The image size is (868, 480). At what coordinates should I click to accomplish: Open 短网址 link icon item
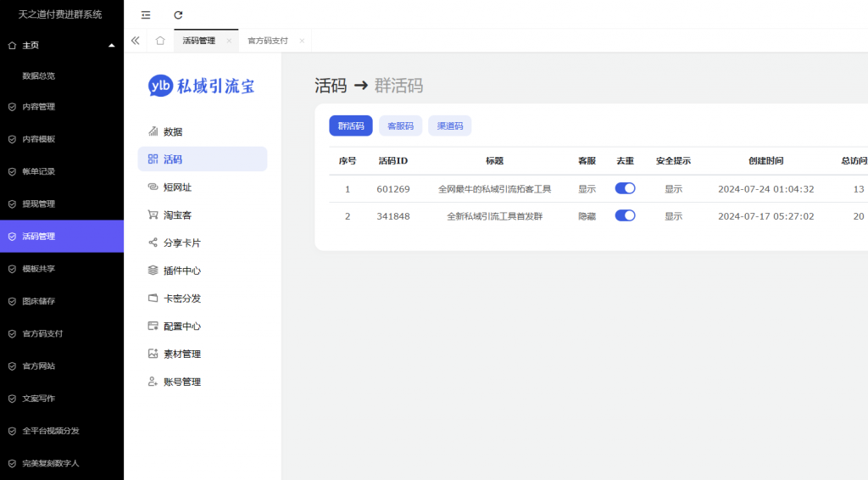(153, 187)
